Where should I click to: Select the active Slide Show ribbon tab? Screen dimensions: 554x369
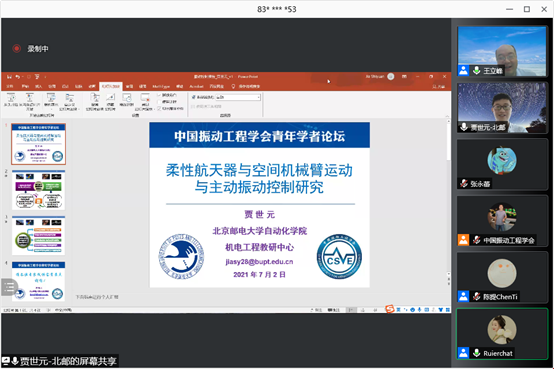(x=111, y=86)
